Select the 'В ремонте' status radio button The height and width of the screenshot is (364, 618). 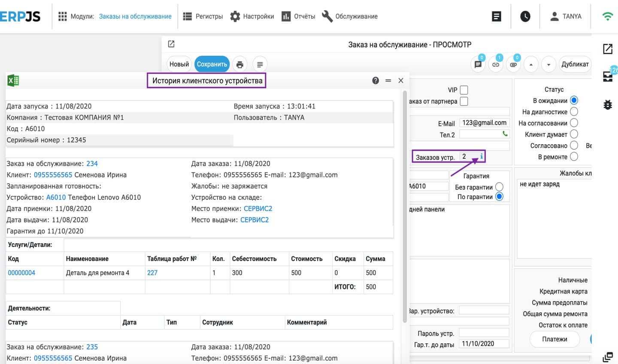(574, 157)
